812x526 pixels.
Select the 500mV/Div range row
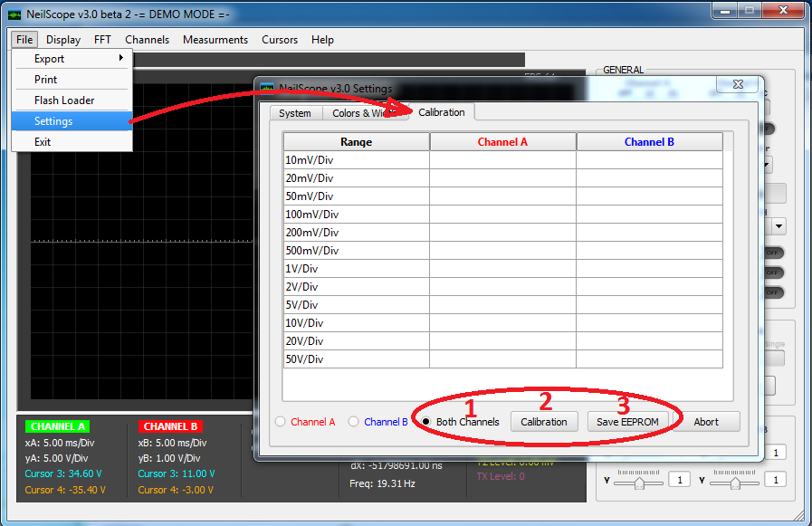[502, 251]
